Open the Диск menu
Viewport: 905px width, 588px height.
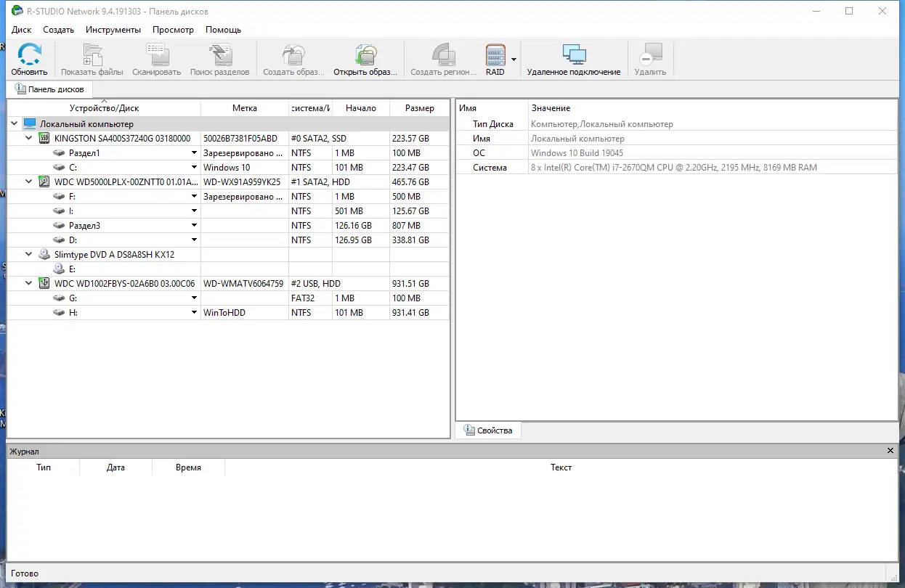tap(21, 30)
